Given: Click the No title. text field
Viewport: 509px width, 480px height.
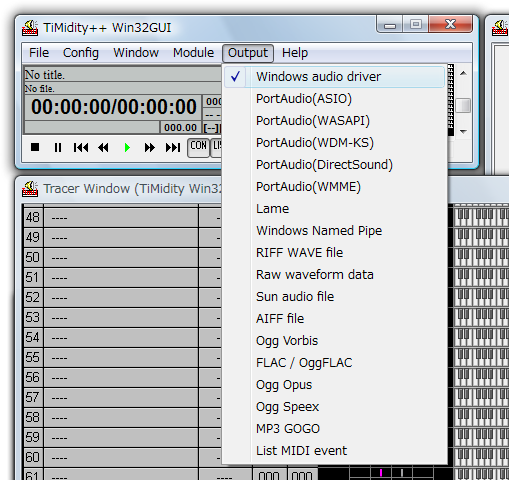Looking at the screenshot, I should pyautogui.click(x=123, y=75).
